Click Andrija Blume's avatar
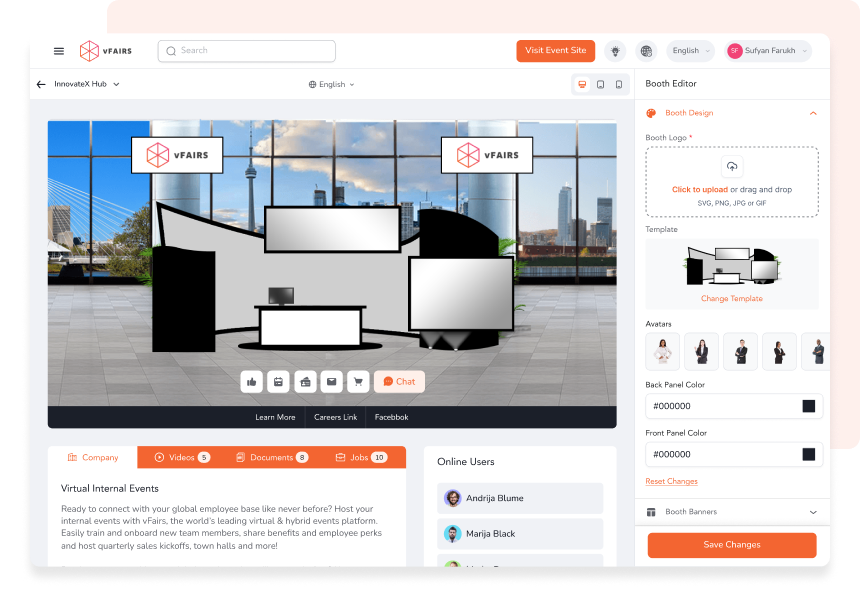This screenshot has width=860, height=600. (x=452, y=498)
